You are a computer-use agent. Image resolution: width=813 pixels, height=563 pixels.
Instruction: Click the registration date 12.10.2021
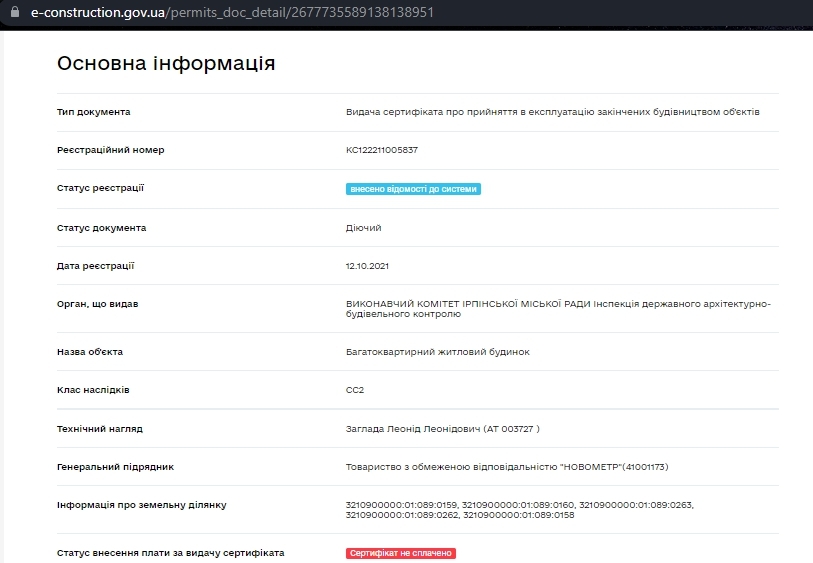(x=367, y=266)
